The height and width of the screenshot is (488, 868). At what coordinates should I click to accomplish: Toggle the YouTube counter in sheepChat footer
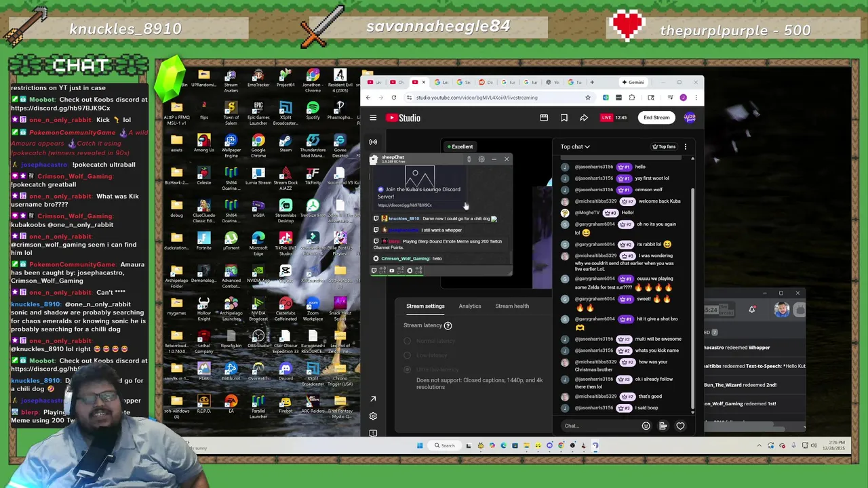[395, 270]
